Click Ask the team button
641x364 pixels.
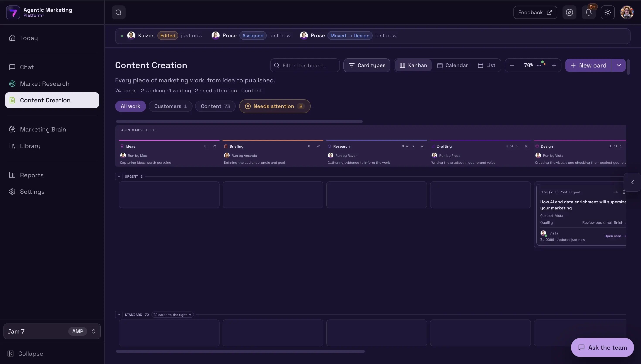[602, 347]
